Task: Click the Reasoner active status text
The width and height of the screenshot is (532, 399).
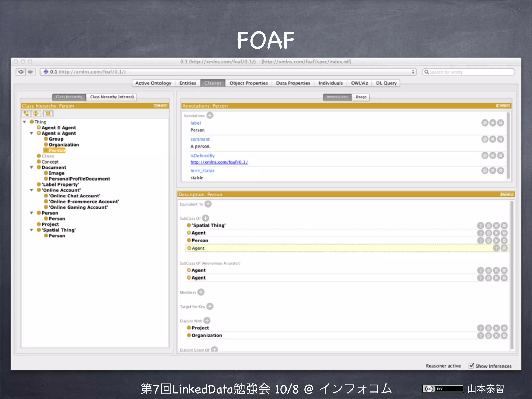Action: pyautogui.click(x=443, y=366)
